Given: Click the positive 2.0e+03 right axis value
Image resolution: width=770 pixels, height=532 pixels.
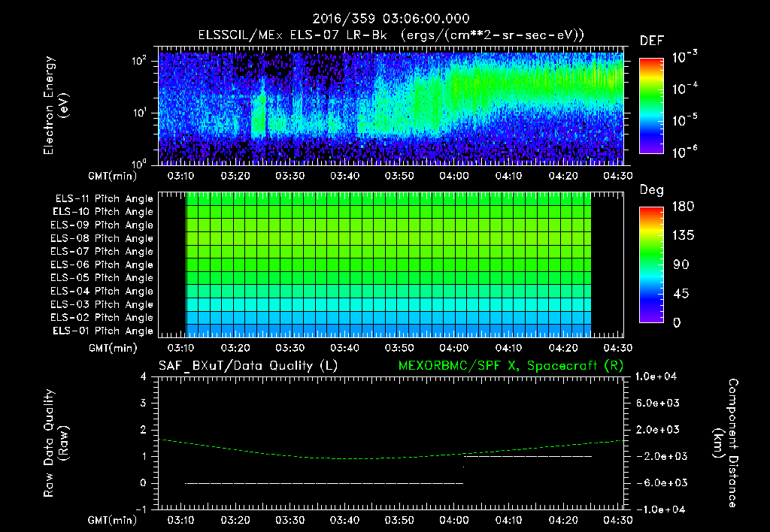Looking at the screenshot, I should (x=658, y=430).
